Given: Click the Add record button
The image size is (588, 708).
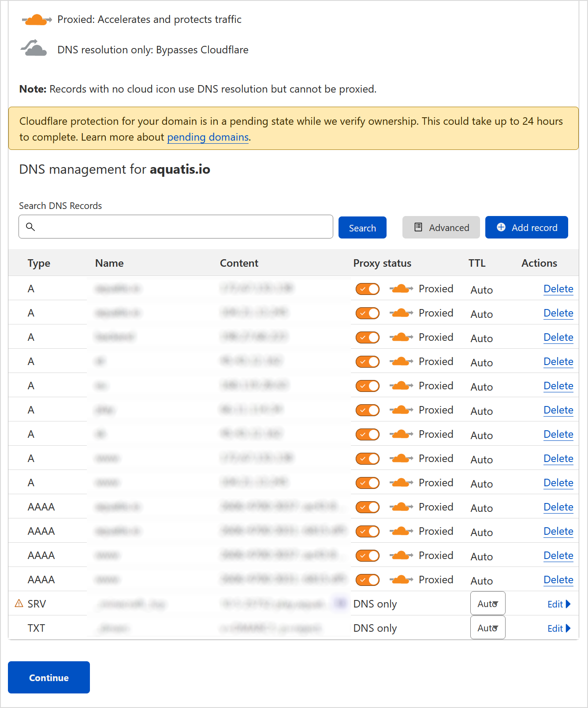Looking at the screenshot, I should point(526,227).
